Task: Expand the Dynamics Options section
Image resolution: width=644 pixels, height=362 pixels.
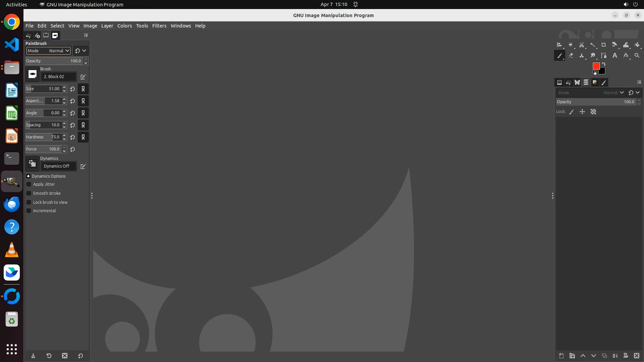Action: pos(29,176)
